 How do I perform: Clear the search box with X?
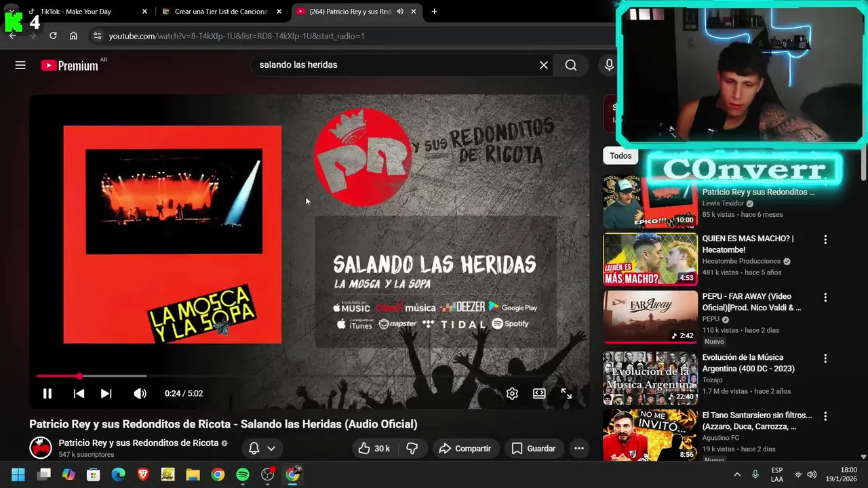[543, 65]
